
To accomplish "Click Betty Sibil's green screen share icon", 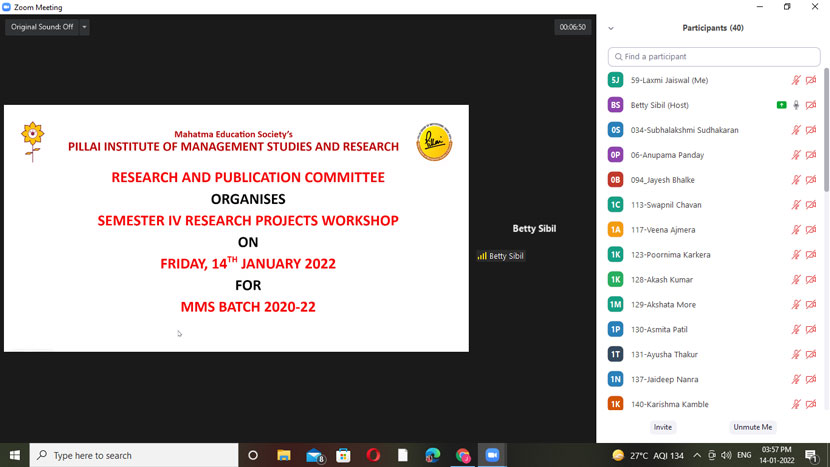I will point(781,105).
